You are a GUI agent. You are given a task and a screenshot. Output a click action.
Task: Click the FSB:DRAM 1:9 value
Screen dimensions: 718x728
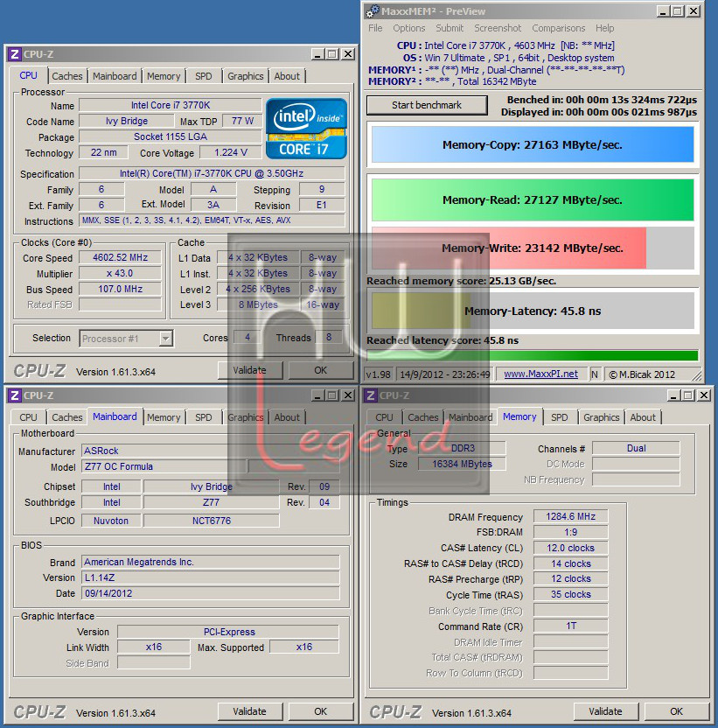pos(570,533)
